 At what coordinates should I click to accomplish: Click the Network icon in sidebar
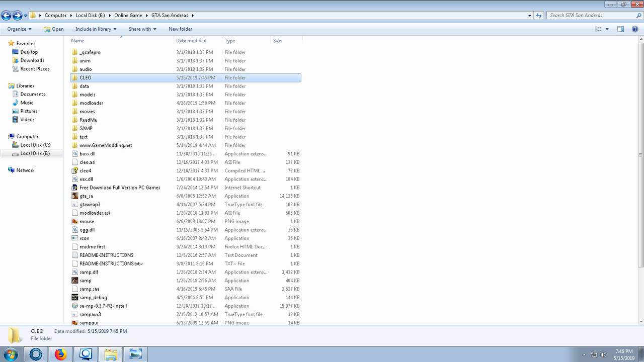click(11, 170)
